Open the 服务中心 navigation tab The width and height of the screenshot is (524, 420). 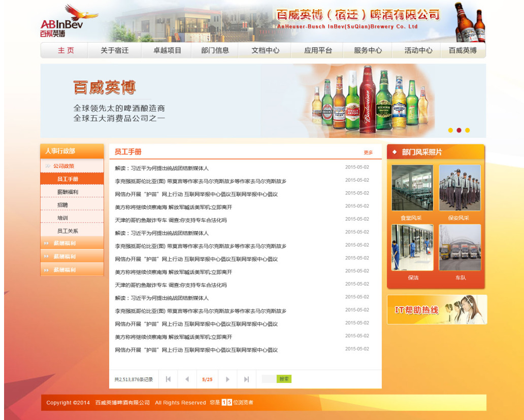[x=368, y=50]
